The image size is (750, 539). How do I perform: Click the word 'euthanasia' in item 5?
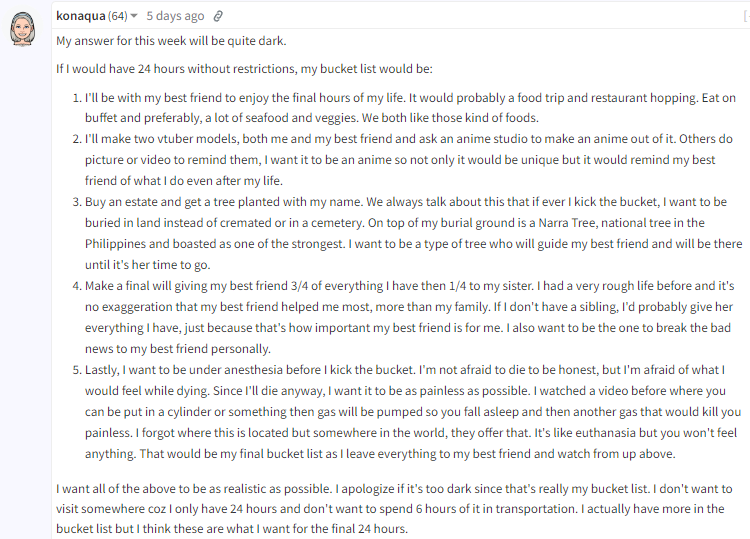pos(605,433)
